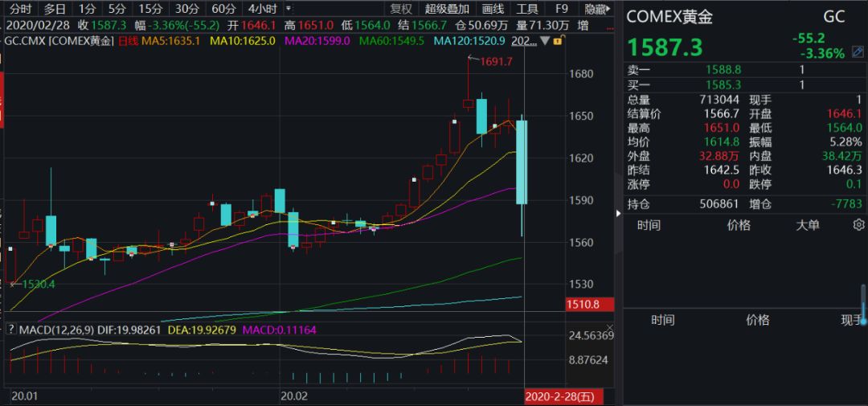This screenshot has height=406, width=868.
Task: Open the 超级叠加 overlay menu
Action: pos(448,9)
